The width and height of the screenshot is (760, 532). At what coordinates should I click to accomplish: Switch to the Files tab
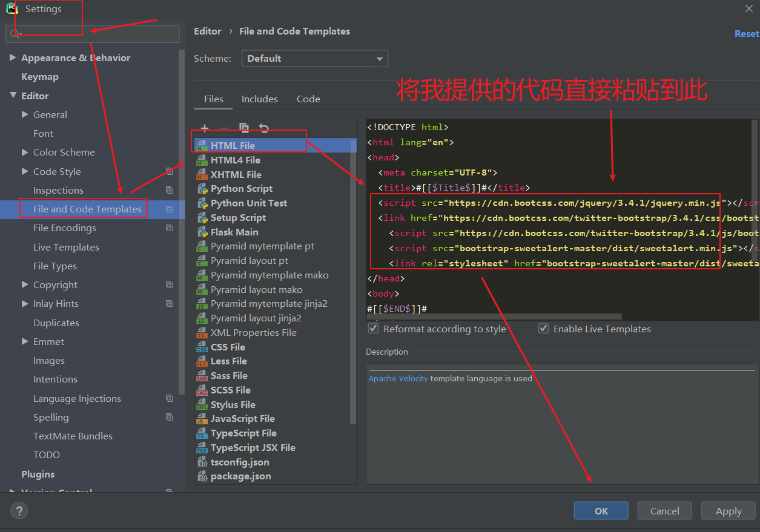tap(213, 99)
